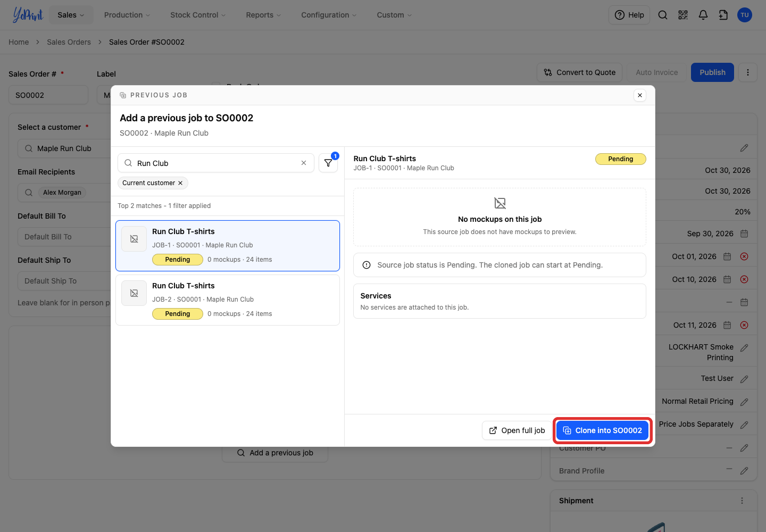Go to Home breadcrumb link
766x532 pixels.
pos(19,42)
